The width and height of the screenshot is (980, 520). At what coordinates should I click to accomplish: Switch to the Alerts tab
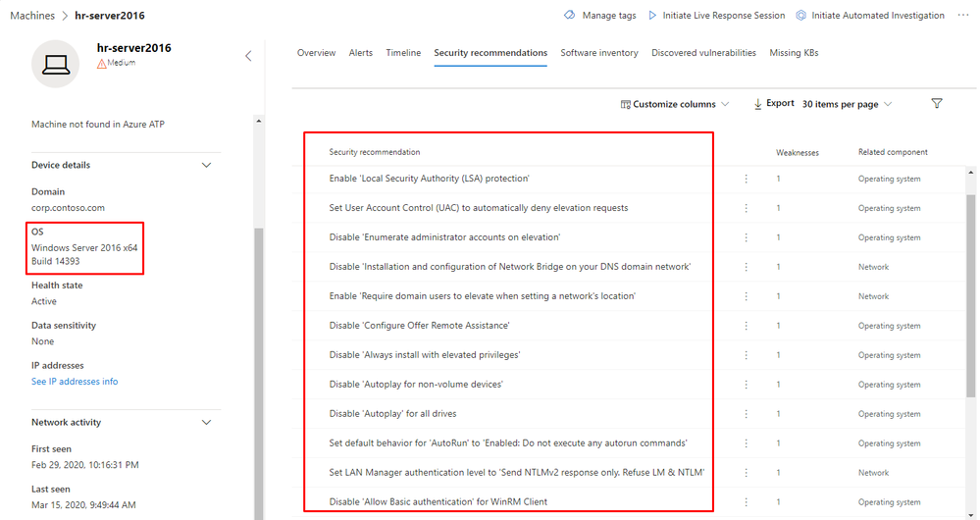pyautogui.click(x=361, y=53)
